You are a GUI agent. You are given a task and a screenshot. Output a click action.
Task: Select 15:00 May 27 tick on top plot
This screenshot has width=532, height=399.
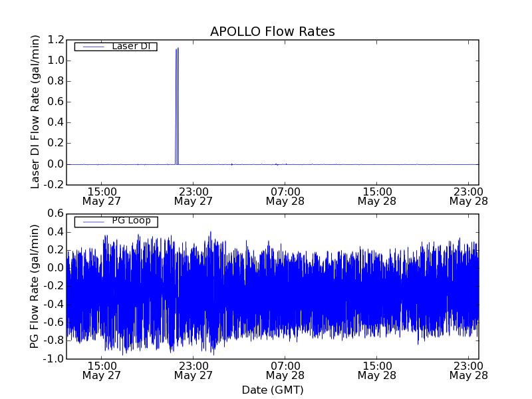click(x=100, y=196)
